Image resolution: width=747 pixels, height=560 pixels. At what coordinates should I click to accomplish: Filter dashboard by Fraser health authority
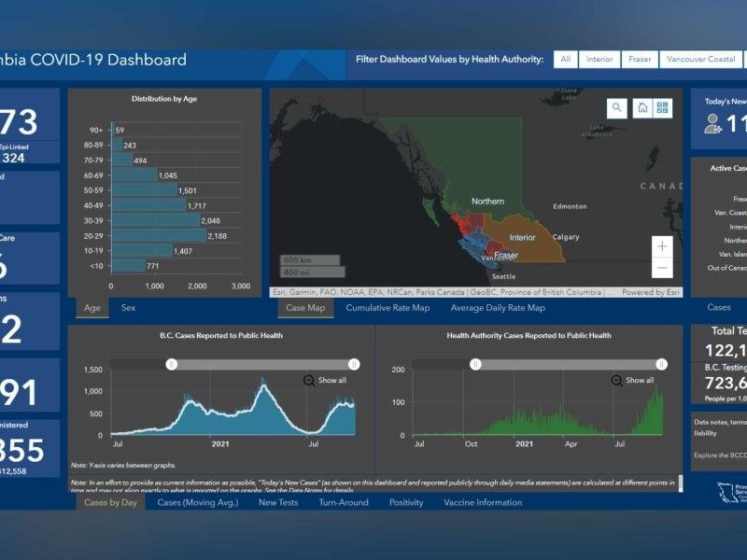click(640, 60)
